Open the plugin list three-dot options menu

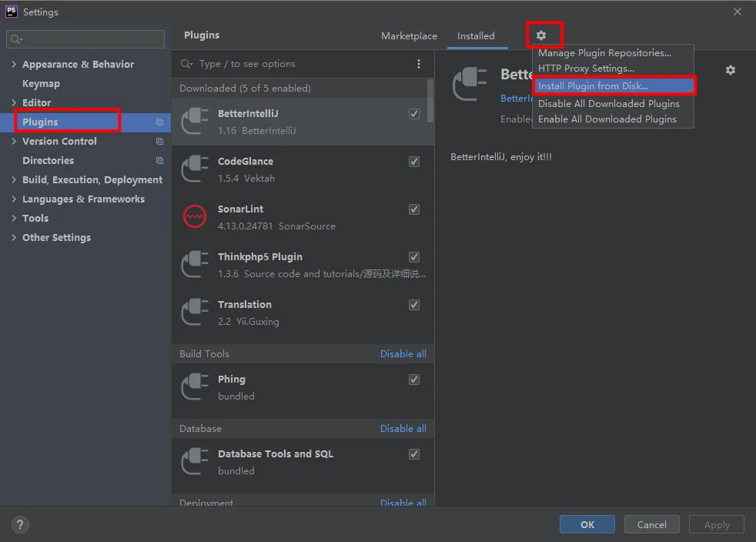coord(419,64)
